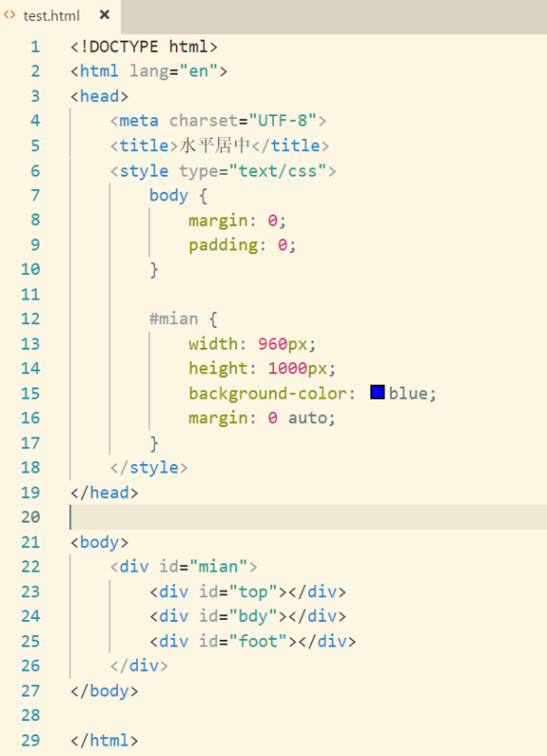Click the div with id "top"
This screenshot has height=756, width=547.
(x=248, y=592)
